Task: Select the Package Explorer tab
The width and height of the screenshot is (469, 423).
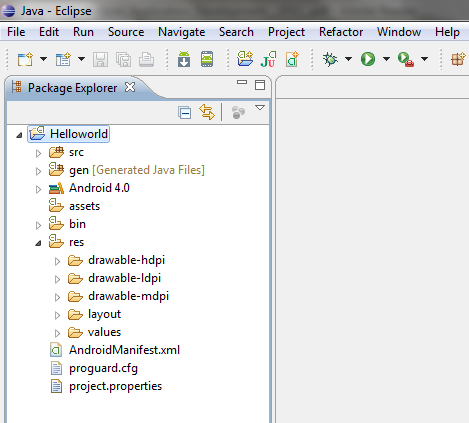Action: [x=72, y=88]
